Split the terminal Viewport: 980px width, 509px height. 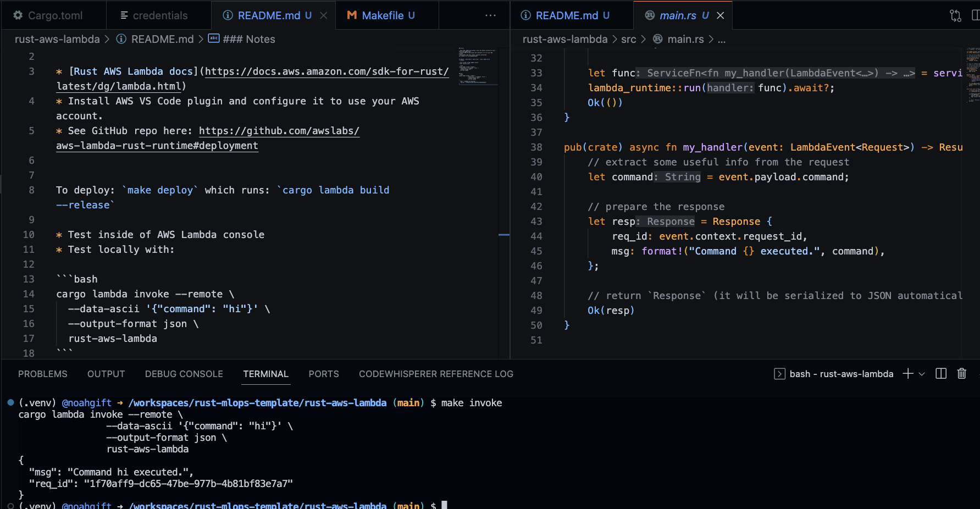tap(941, 374)
